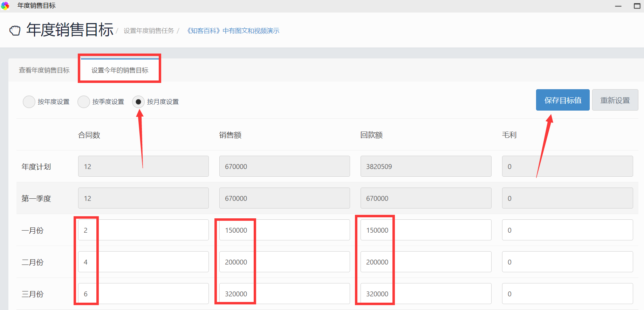The width and height of the screenshot is (644, 310).
Task: Click the 毛利 column header
Action: [509, 135]
